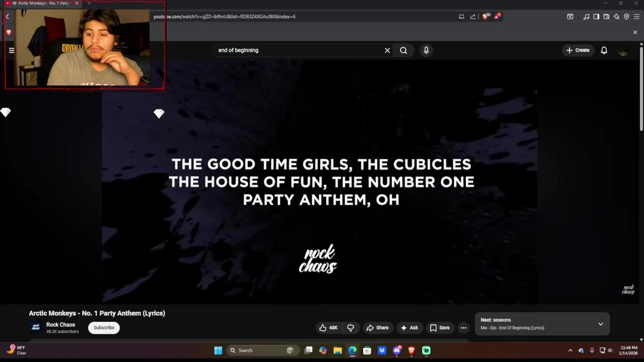Open Dropbox from taskbar
This screenshot has height=362, width=644.
coord(382,350)
